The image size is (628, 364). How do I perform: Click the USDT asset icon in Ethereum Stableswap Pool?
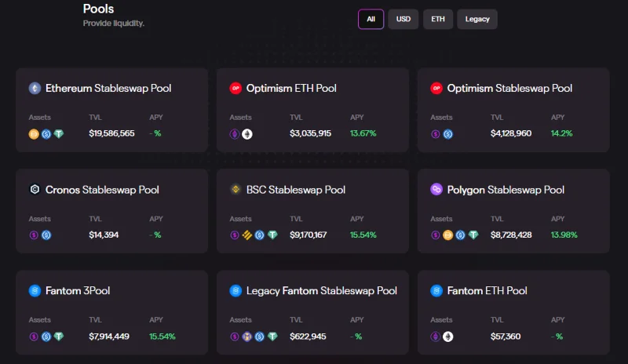(x=59, y=133)
